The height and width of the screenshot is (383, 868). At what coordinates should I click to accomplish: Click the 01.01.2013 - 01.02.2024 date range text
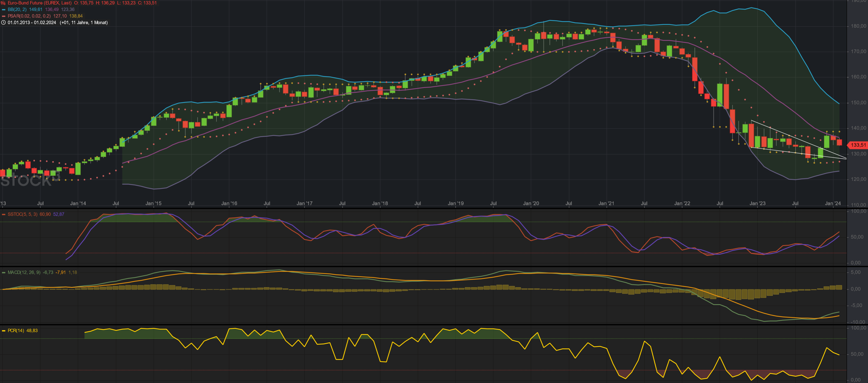pyautogui.click(x=32, y=23)
